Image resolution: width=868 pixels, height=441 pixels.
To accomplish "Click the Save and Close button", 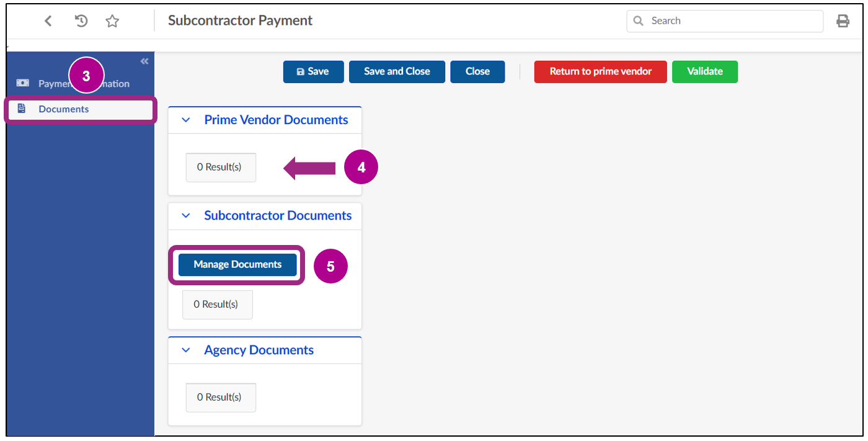I will [x=397, y=71].
